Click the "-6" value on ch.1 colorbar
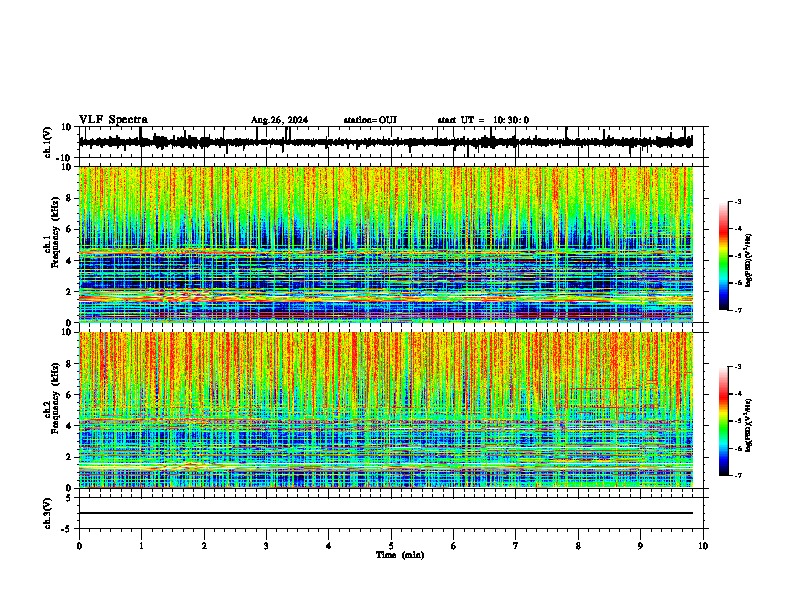This screenshot has width=792, height=612. [x=737, y=283]
